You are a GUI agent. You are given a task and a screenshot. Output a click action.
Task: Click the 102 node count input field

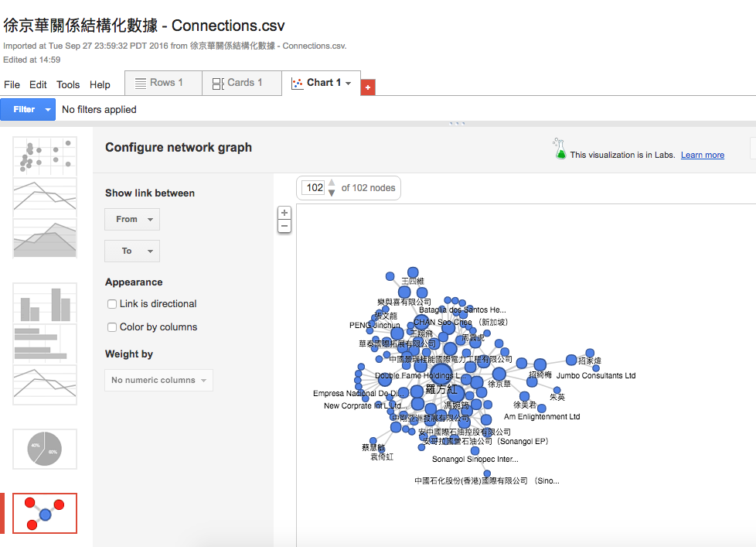pos(315,187)
